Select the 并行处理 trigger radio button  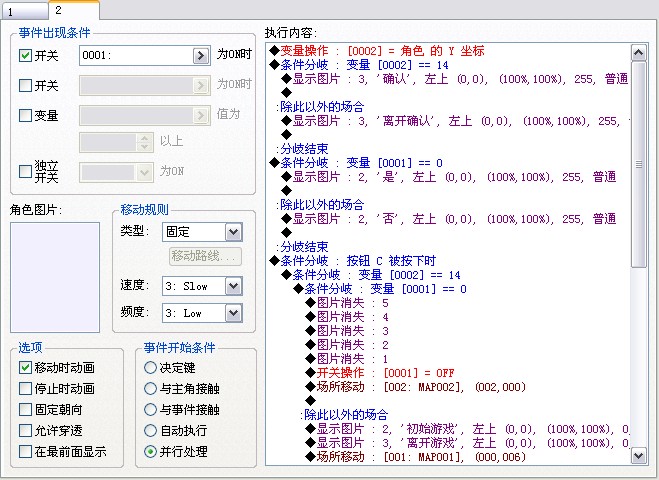click(x=150, y=451)
